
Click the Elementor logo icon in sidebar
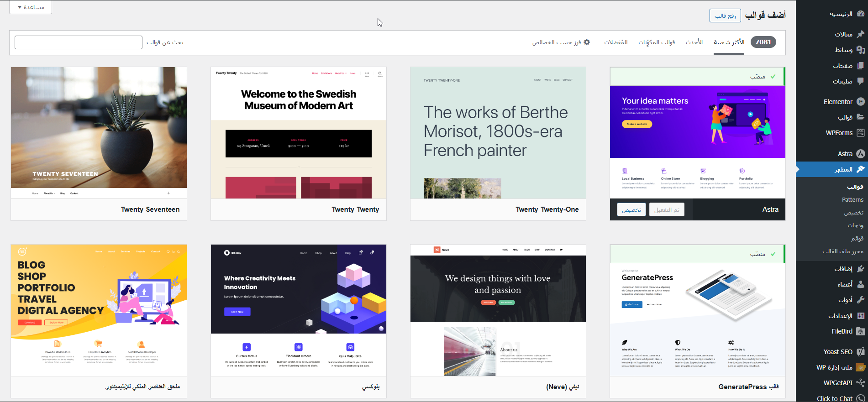[860, 102]
